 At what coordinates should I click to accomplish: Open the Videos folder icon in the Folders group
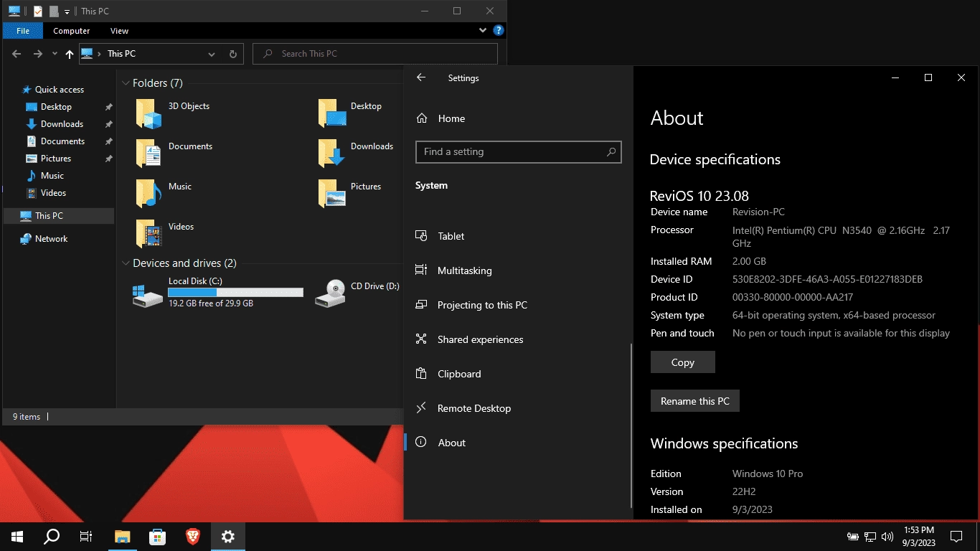coord(149,234)
